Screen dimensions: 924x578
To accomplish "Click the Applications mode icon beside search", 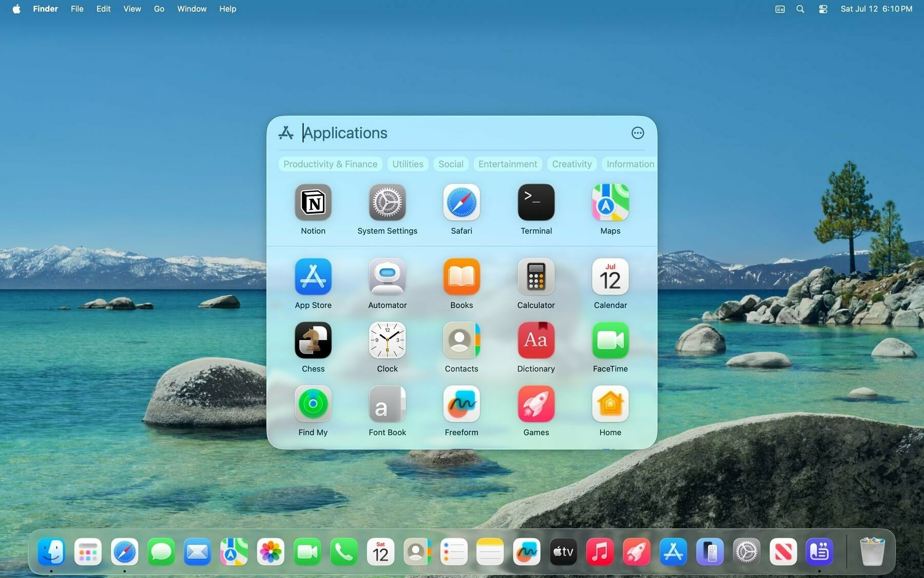I will [x=286, y=133].
